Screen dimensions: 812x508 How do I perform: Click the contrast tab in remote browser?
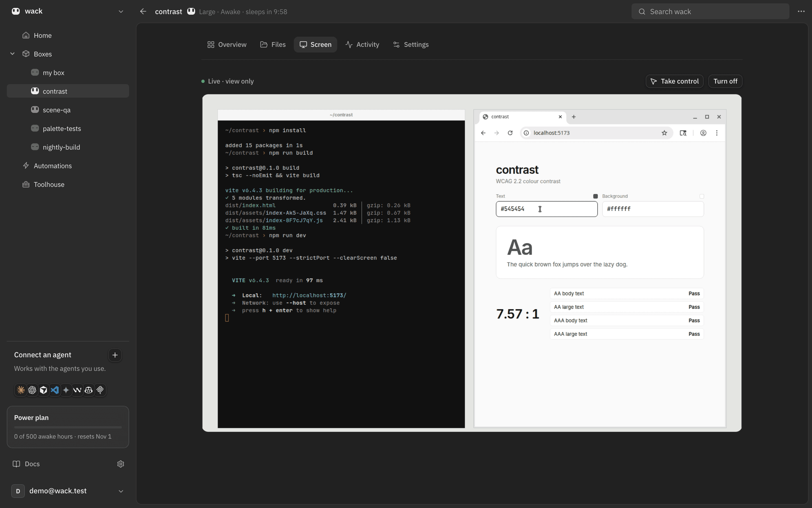[522, 117]
